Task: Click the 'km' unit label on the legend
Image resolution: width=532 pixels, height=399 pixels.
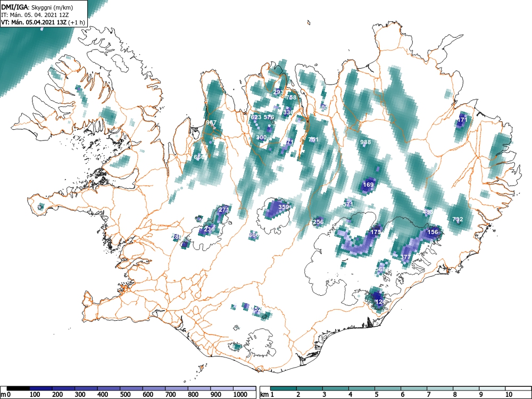Action: (264, 395)
